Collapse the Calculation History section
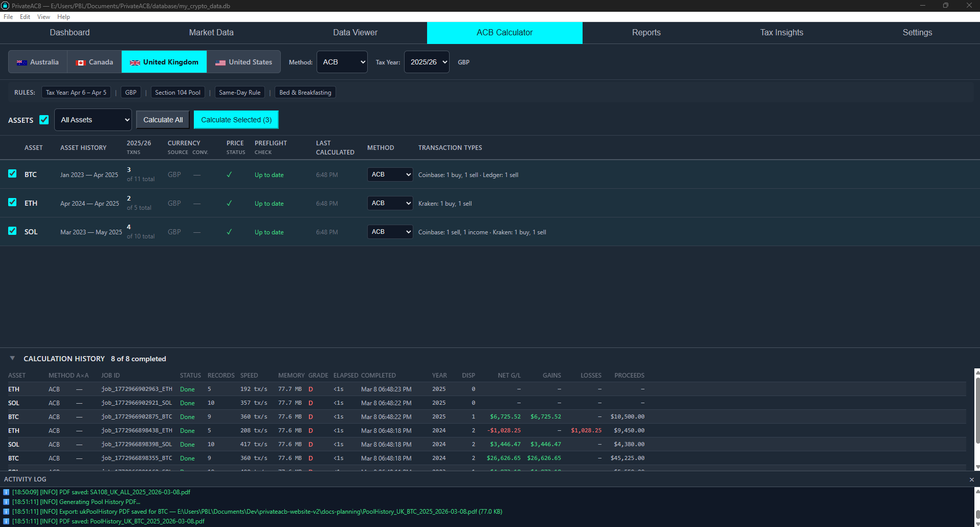Image resolution: width=980 pixels, height=527 pixels. point(12,359)
